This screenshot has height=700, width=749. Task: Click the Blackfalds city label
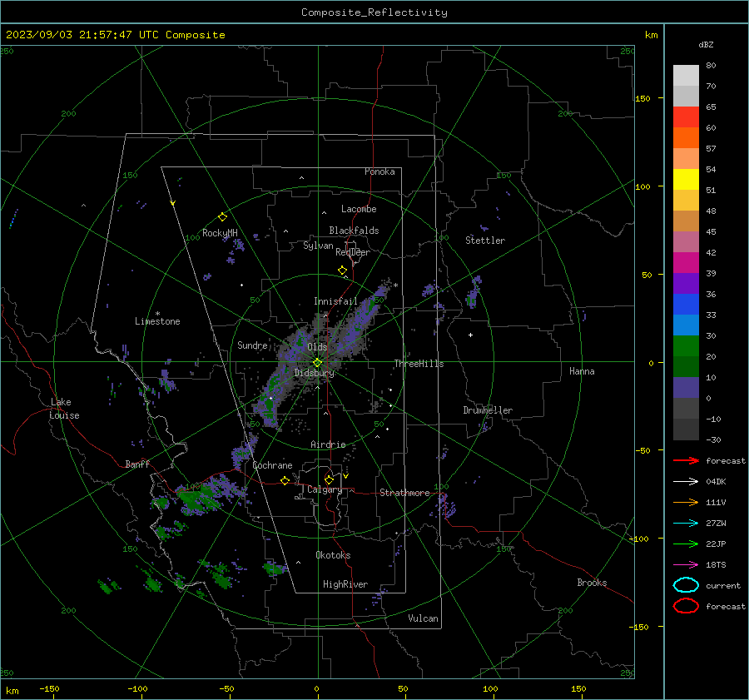coord(354,231)
